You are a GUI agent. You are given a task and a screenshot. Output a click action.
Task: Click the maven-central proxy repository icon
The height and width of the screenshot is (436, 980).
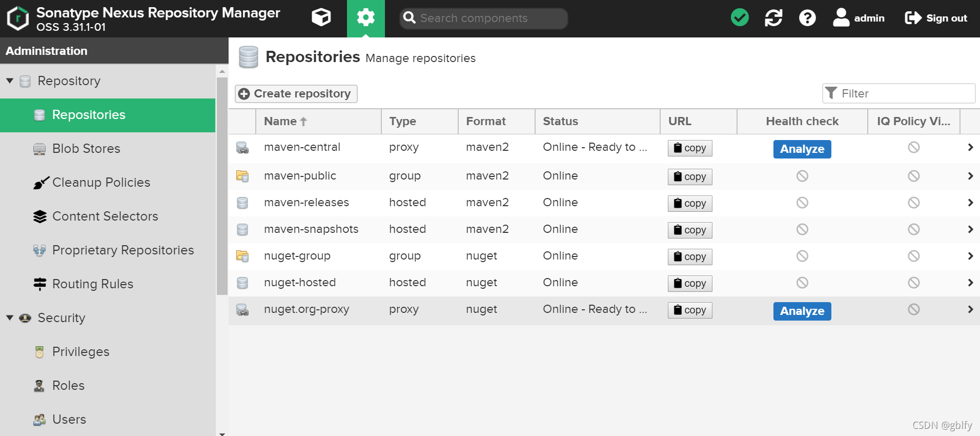tap(242, 148)
